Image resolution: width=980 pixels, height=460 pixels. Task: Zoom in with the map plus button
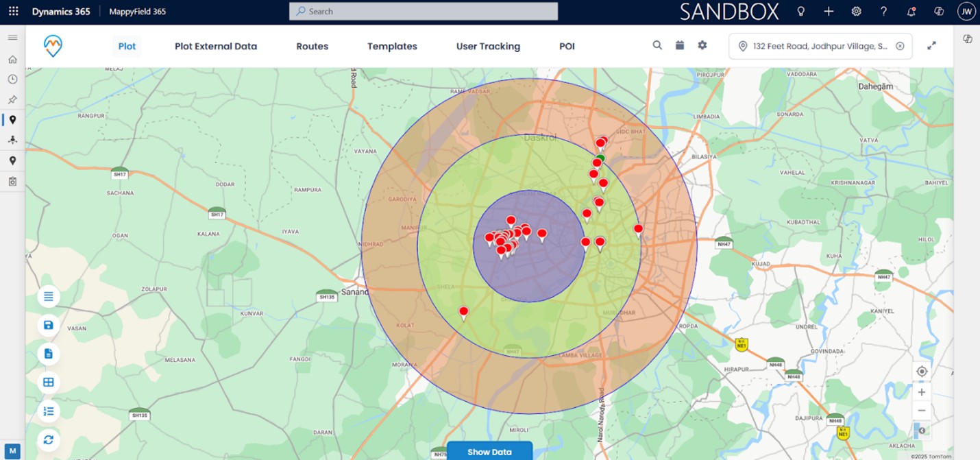pyautogui.click(x=922, y=392)
